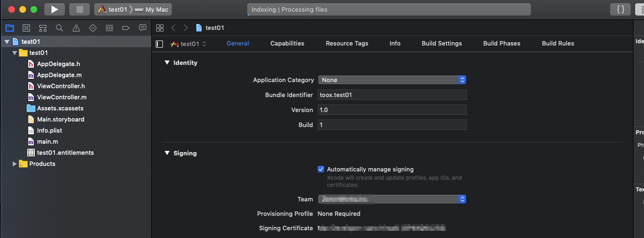Stop the running build
The height and width of the screenshot is (238, 644).
click(80, 9)
